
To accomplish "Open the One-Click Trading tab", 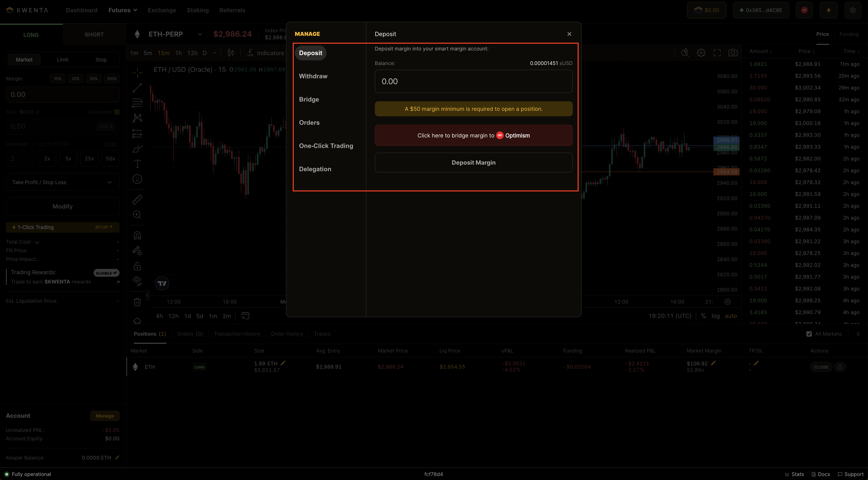I will coord(326,146).
